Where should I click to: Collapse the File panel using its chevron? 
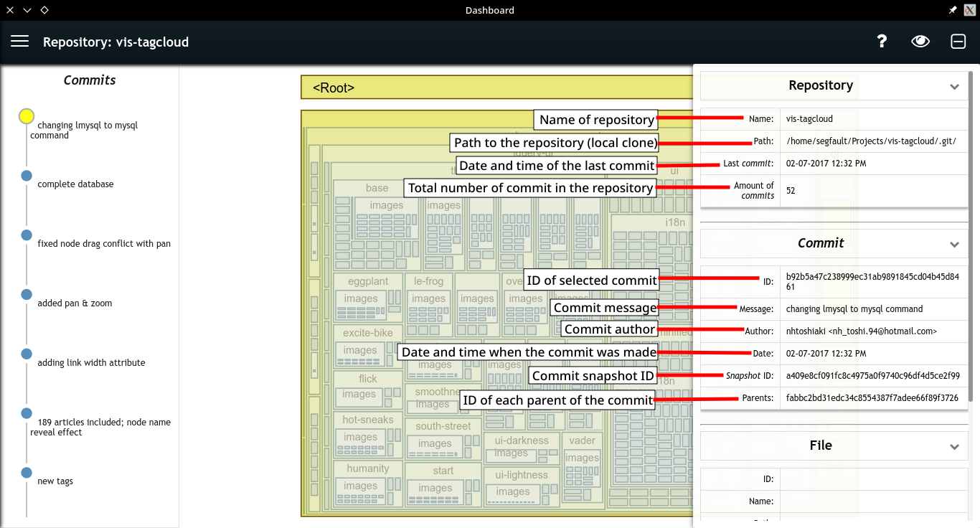955,445
